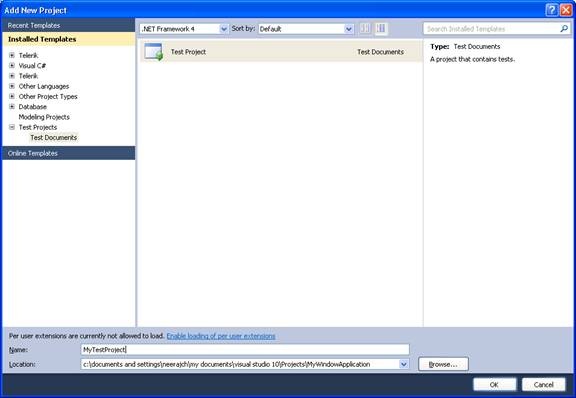Click the search magnifier icon
Viewport: 576px width, 398px height.
tap(564, 29)
